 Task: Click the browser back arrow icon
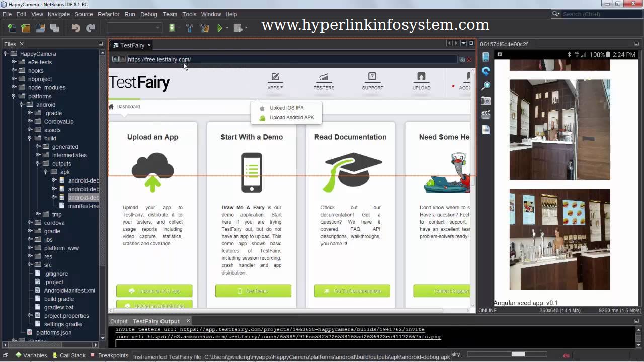[x=115, y=59]
